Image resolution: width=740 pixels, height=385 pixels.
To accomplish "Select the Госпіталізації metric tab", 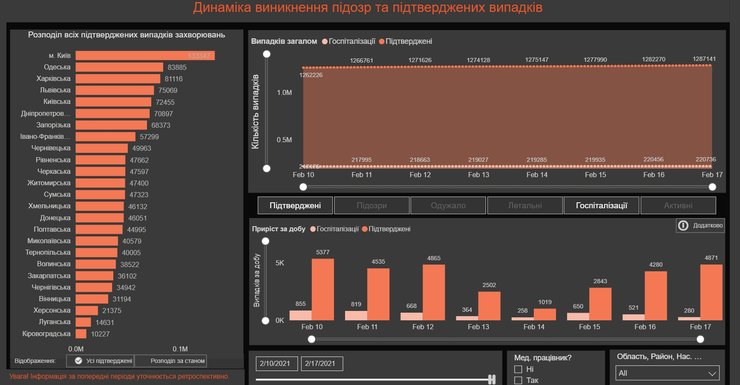I will click(602, 206).
